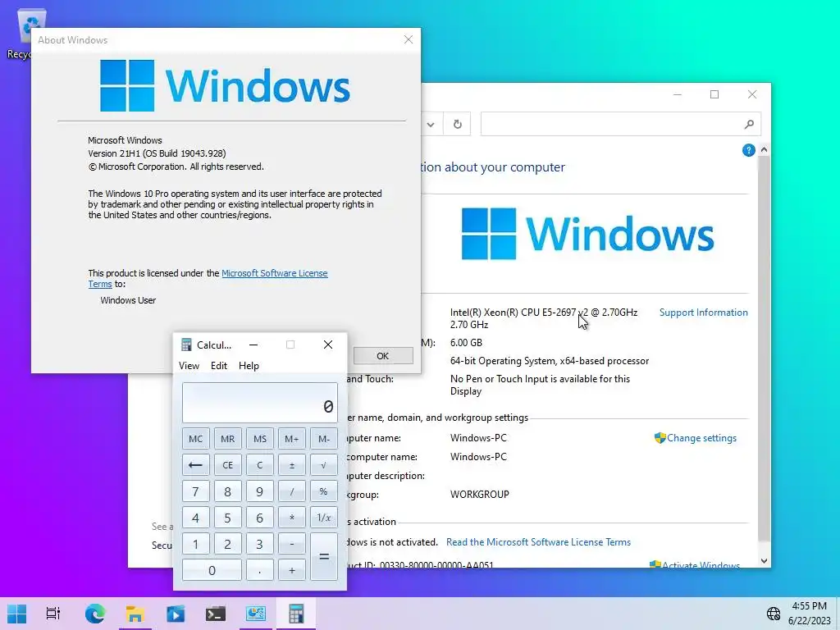Launch Microsoft Edge from taskbar
The height and width of the screenshot is (630, 840).
click(x=95, y=614)
